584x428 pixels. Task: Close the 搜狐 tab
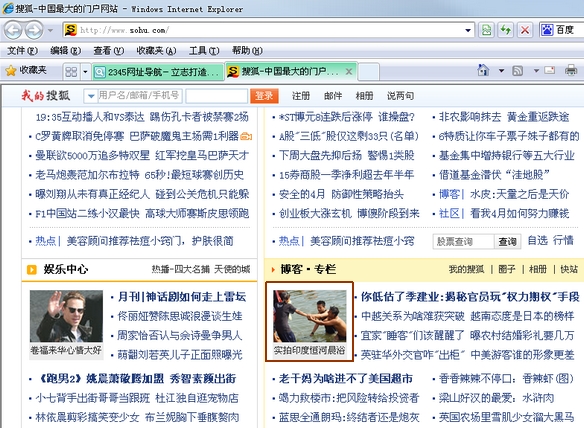(349, 72)
